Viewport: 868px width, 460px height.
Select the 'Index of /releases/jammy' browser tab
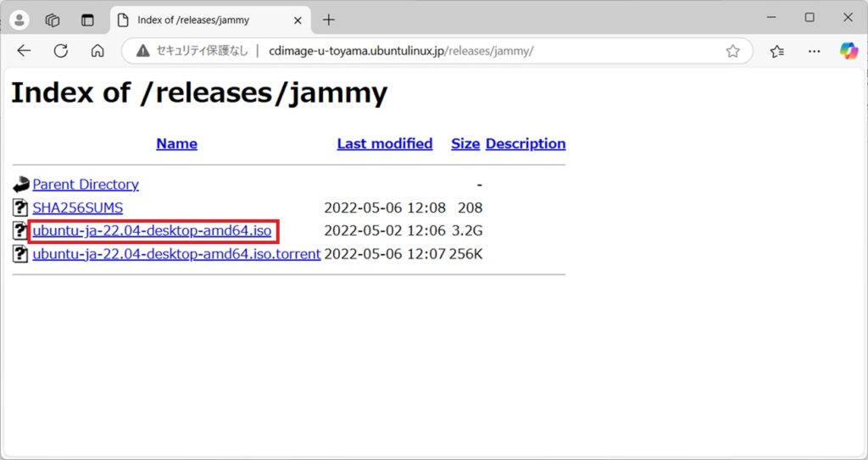point(210,20)
